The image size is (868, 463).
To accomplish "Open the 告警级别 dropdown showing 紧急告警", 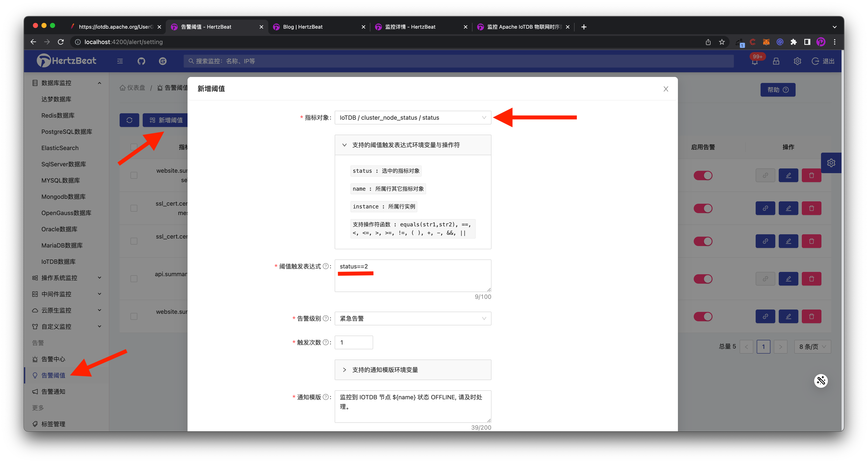I will click(x=412, y=318).
